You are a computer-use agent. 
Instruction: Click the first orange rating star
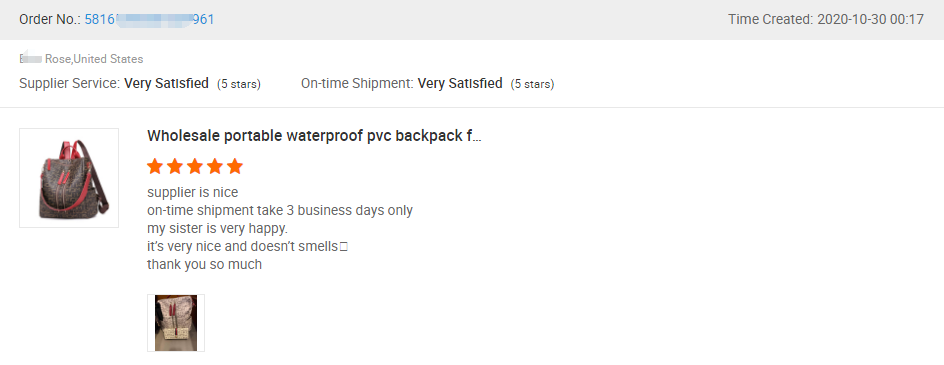coord(155,166)
